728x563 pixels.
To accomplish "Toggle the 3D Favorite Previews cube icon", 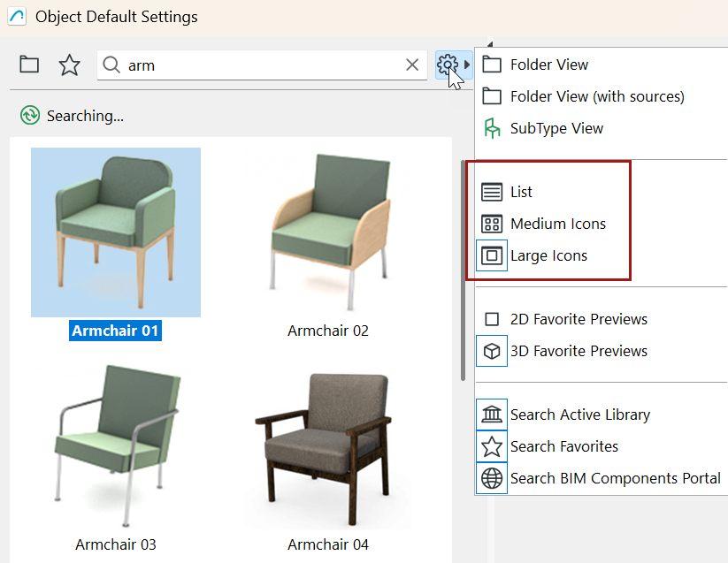I will click(492, 351).
